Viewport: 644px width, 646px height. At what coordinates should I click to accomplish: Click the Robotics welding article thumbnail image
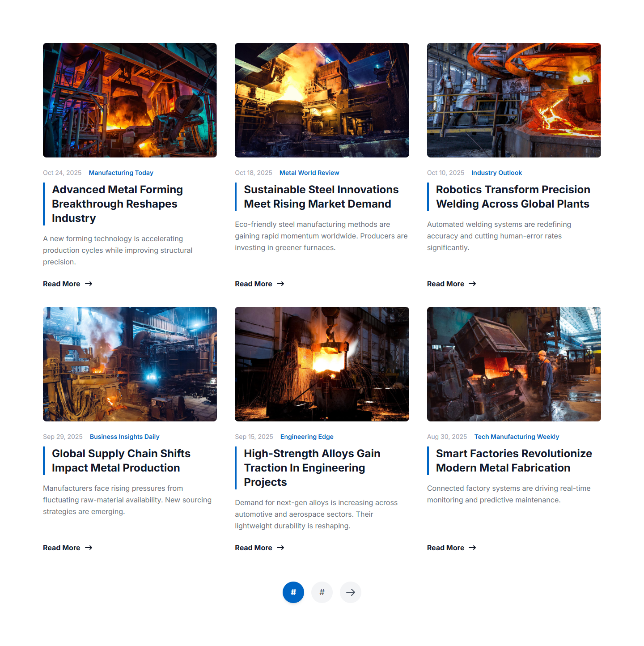click(x=514, y=100)
